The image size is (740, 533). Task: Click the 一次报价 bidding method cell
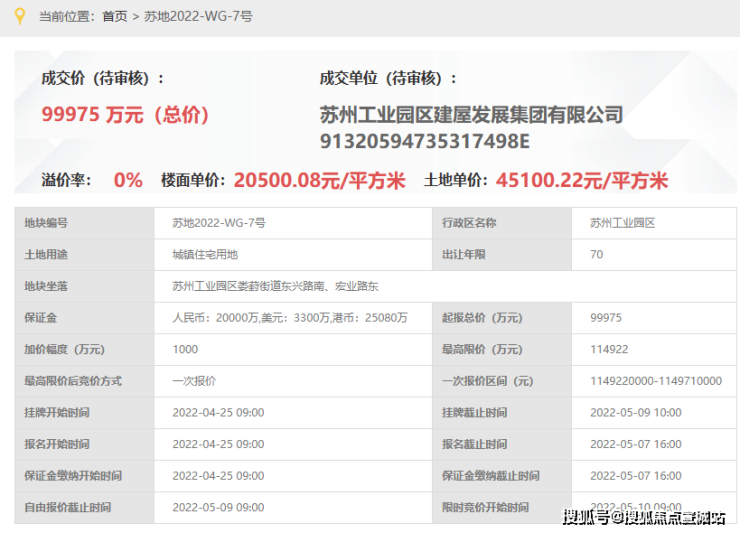click(293, 381)
